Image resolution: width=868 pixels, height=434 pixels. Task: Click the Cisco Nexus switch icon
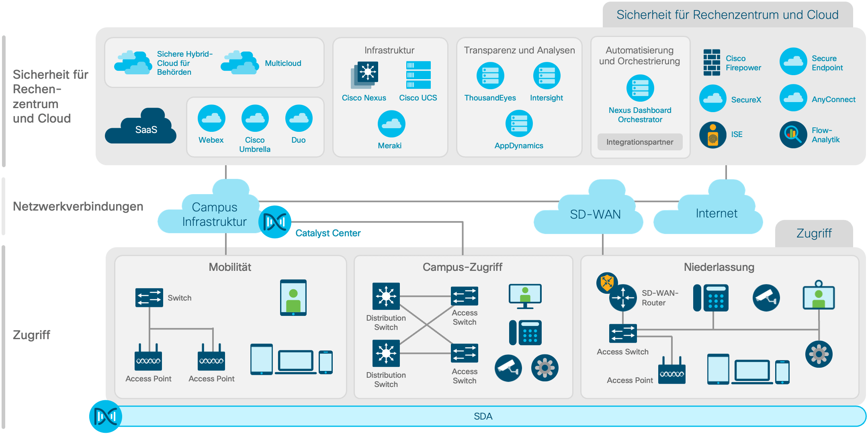364,75
